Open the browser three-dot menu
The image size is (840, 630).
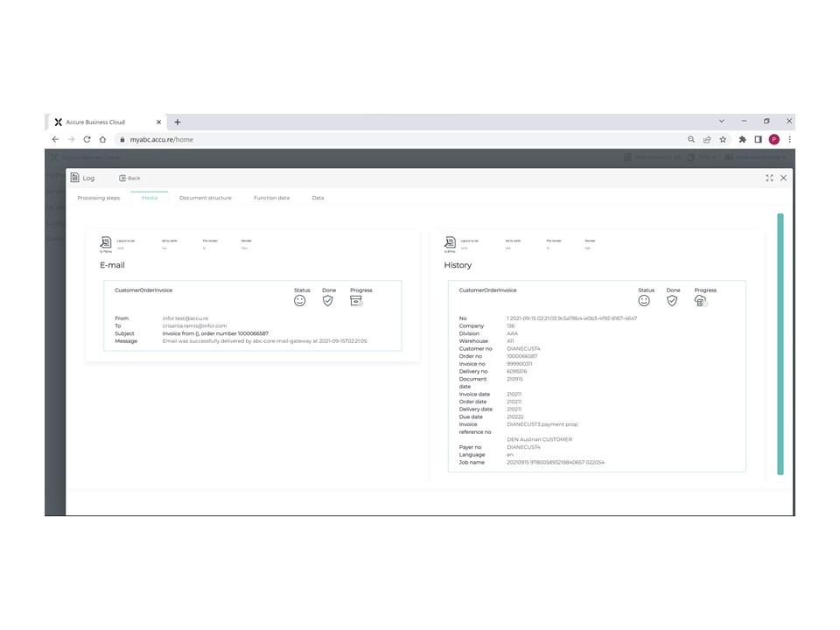(x=789, y=139)
